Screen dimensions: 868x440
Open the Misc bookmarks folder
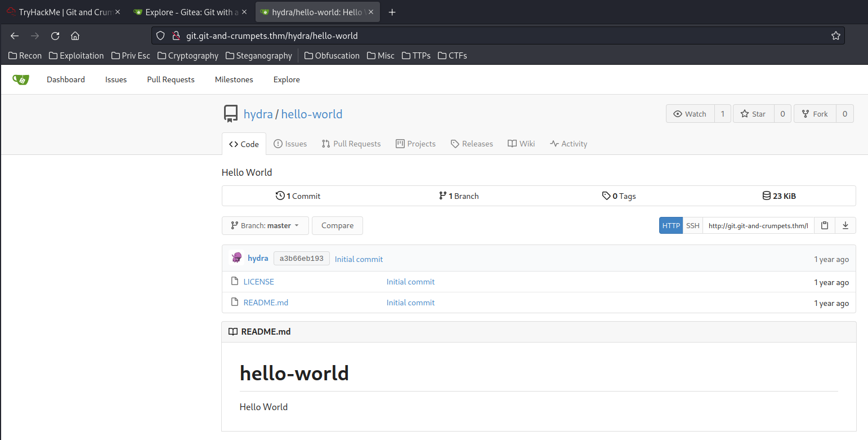(381, 56)
